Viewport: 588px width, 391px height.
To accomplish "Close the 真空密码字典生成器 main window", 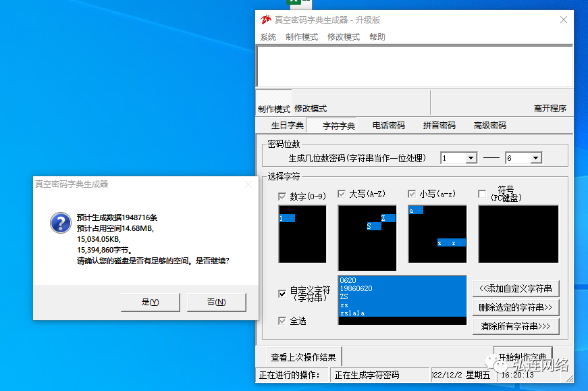I will [563, 20].
